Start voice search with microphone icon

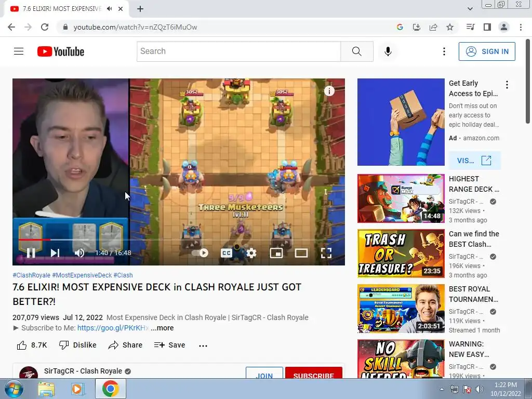[388, 51]
